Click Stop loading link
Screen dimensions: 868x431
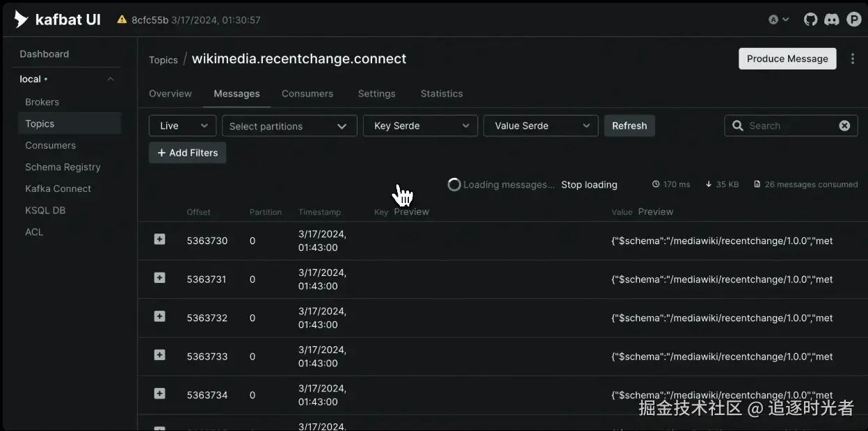click(589, 185)
